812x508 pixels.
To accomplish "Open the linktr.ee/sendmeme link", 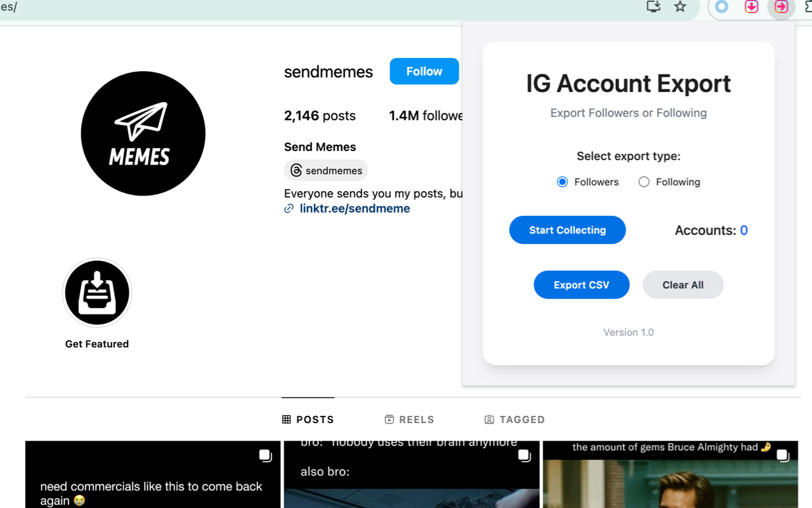I will (355, 208).
